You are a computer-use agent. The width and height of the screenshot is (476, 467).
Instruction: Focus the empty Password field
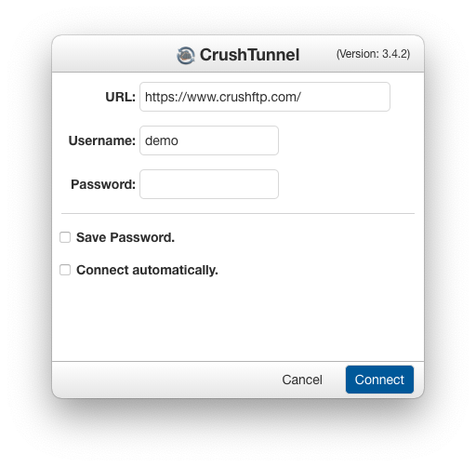[209, 184]
